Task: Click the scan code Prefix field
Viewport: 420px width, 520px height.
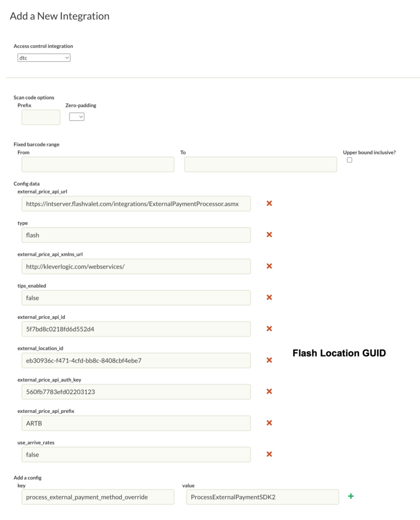Action: (x=41, y=117)
